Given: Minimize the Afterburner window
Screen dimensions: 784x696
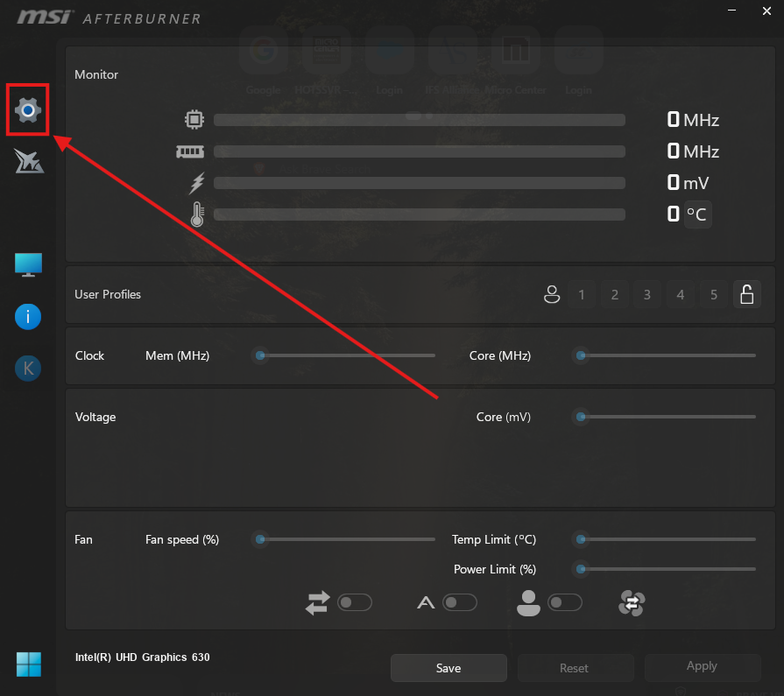Looking at the screenshot, I should point(731,10).
